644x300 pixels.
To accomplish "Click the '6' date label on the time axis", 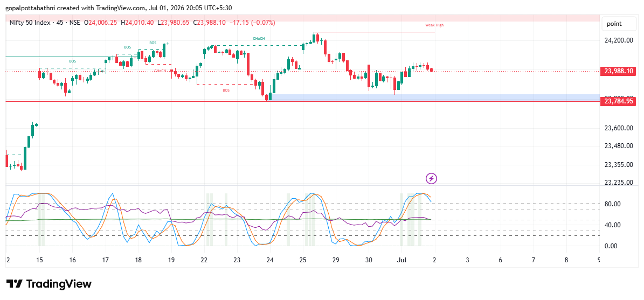I will [500, 260].
